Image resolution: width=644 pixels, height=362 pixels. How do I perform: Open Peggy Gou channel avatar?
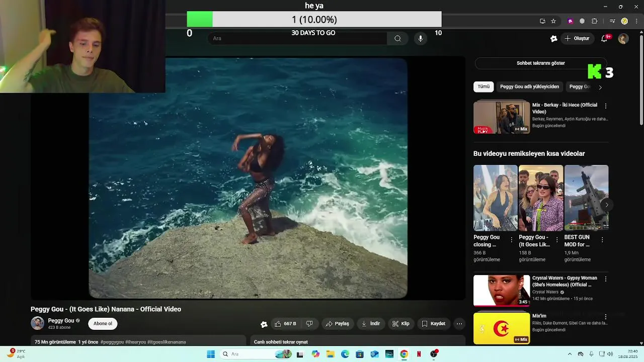coord(37,323)
